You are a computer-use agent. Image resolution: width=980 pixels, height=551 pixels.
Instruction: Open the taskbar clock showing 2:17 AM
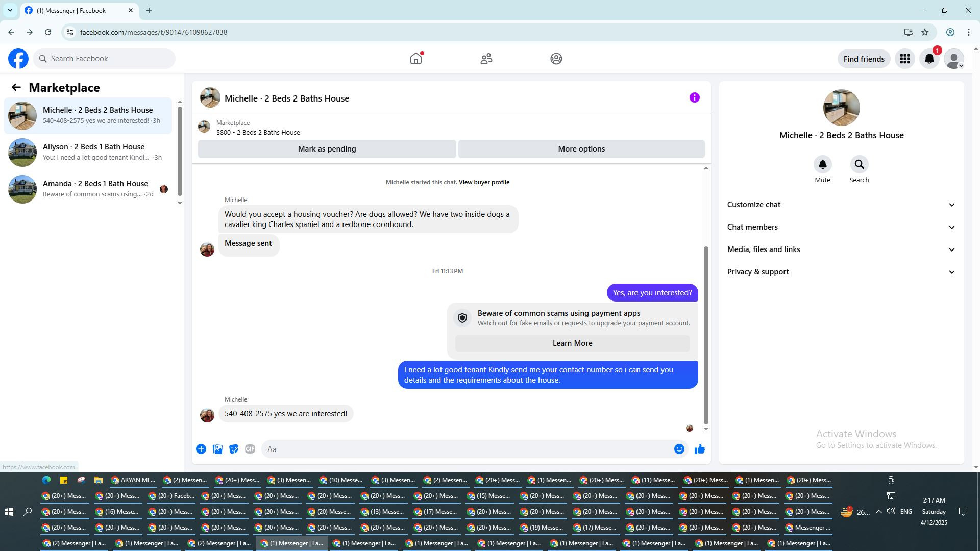(934, 512)
